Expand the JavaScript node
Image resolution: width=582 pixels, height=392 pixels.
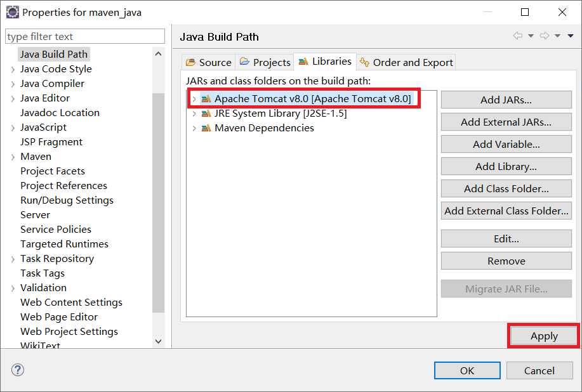(x=13, y=128)
